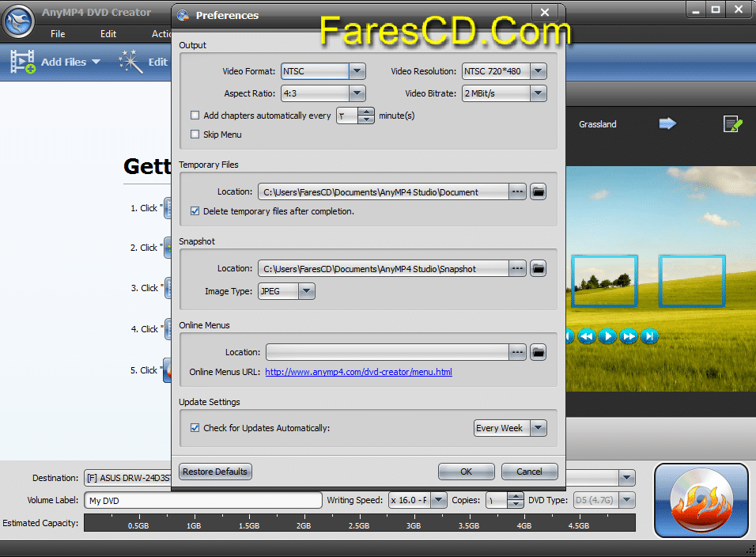Open the Aspect Ratio dropdown
Screen dimensions: 756x557
coord(357,93)
